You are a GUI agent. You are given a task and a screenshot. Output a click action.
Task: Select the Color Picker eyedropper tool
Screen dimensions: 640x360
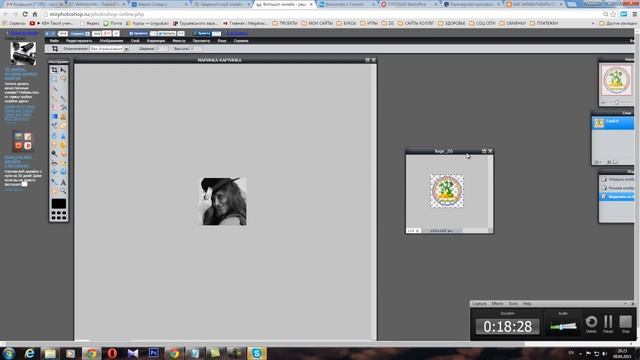(54, 182)
